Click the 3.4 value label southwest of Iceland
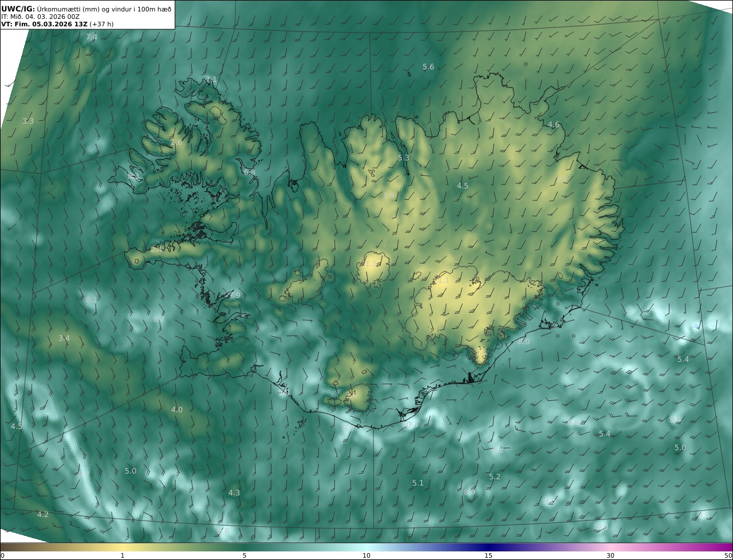 (64, 338)
